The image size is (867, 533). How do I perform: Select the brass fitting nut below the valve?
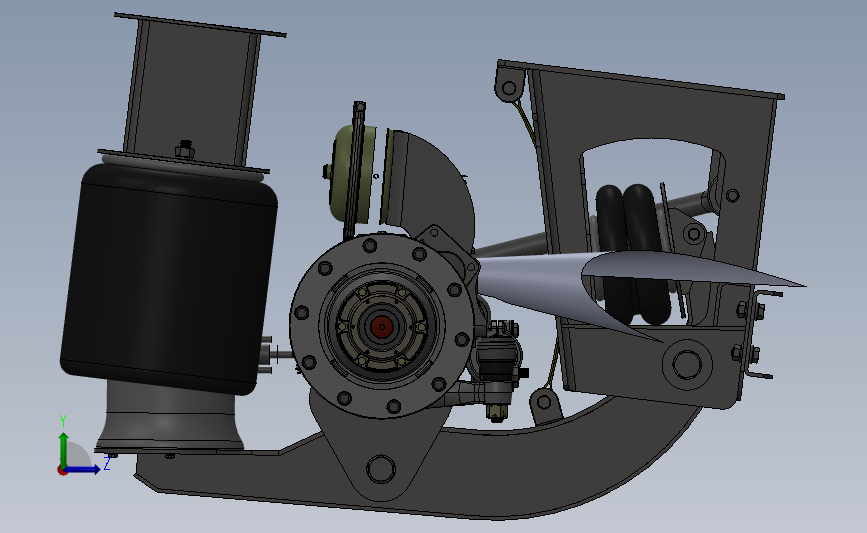pos(497,411)
